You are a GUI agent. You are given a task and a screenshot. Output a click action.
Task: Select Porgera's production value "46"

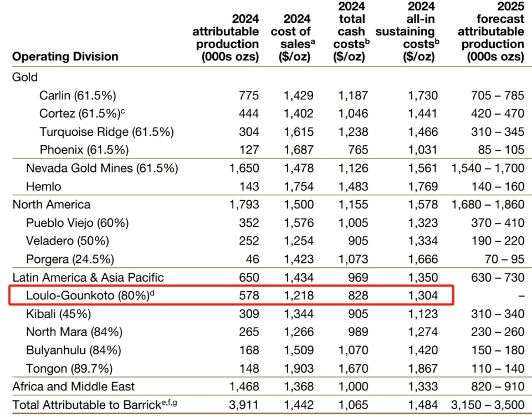pyautogui.click(x=253, y=259)
